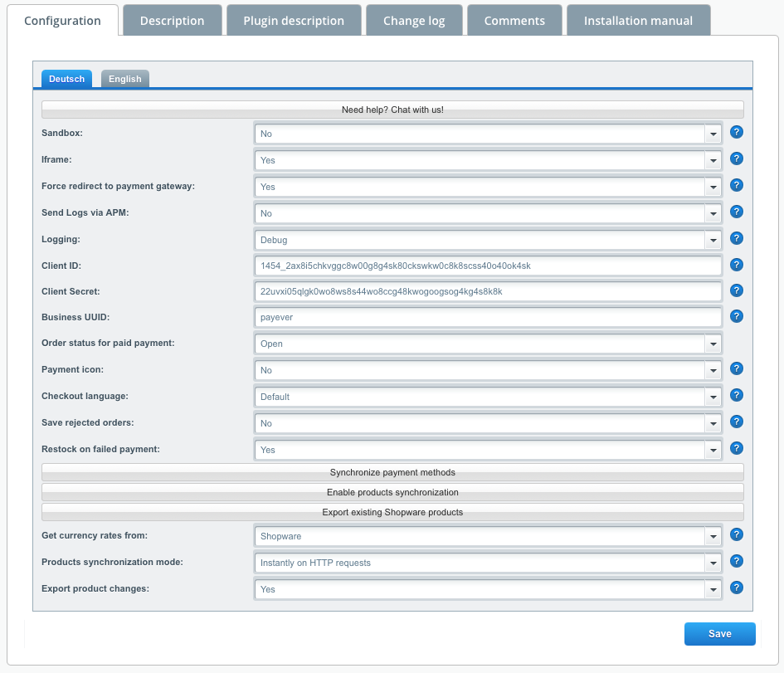Open Force redirect to payment gateway dropdown
Viewport: 784px width, 673px height.
pyautogui.click(x=713, y=187)
